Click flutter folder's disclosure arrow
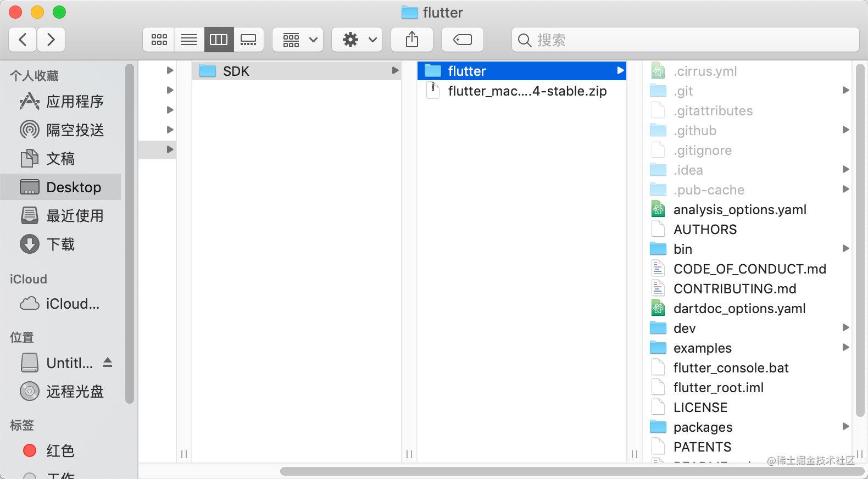 tap(620, 71)
